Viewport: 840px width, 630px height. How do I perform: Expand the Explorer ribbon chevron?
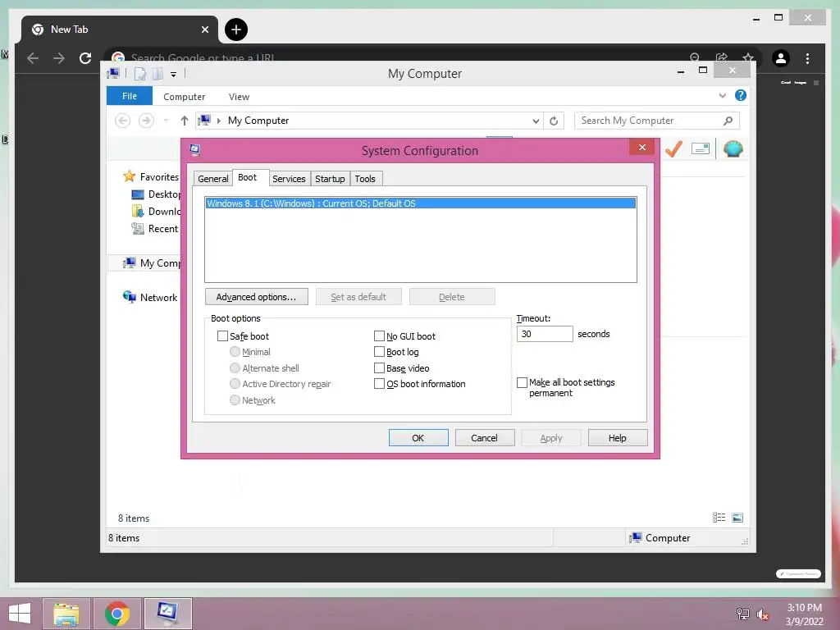click(722, 95)
